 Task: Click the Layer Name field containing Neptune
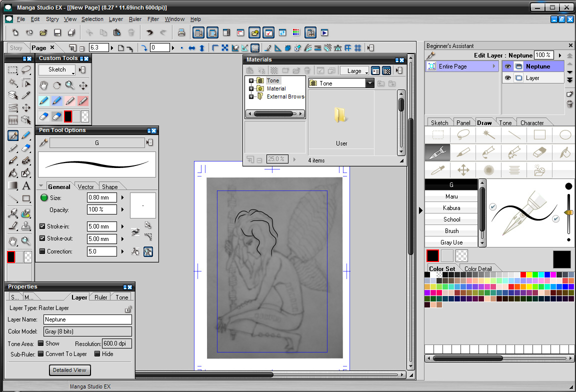87,319
